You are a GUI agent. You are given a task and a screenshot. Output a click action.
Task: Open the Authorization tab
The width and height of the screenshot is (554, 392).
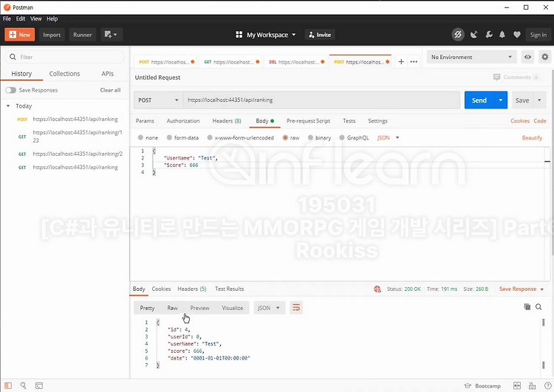[x=183, y=121]
